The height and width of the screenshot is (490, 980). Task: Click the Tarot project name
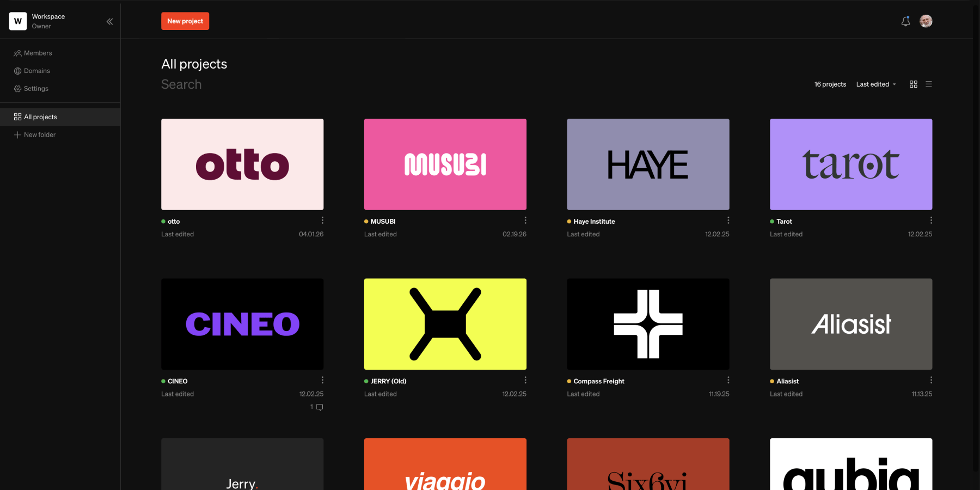[x=785, y=222]
